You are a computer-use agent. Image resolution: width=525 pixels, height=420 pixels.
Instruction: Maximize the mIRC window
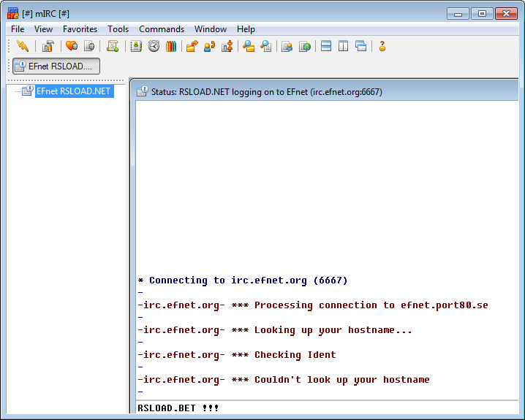[482, 14]
